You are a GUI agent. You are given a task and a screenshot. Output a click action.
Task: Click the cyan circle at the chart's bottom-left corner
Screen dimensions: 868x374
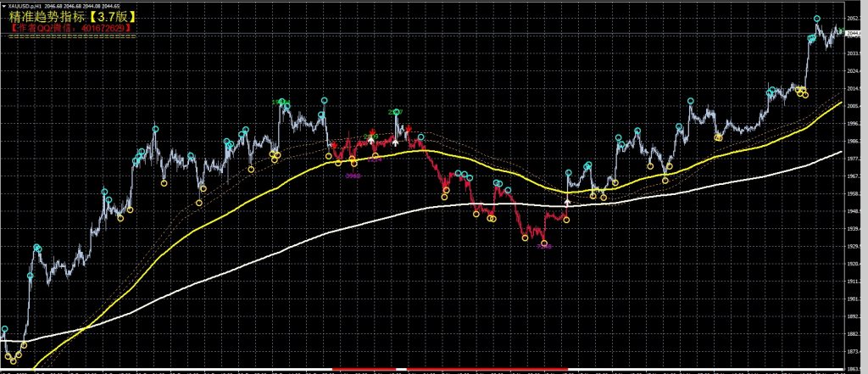click(x=4, y=329)
